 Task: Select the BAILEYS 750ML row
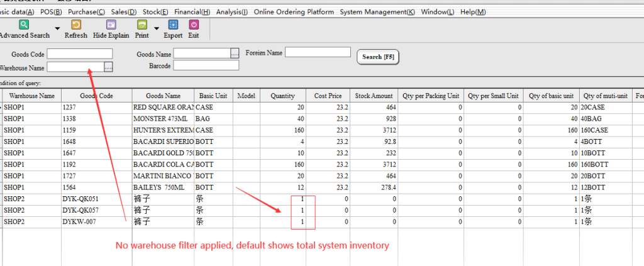tap(163, 187)
